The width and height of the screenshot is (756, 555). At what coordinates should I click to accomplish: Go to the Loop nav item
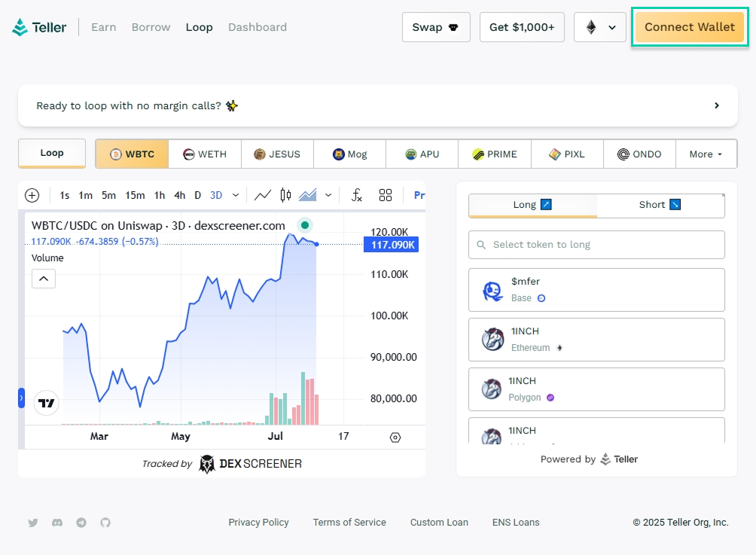tap(199, 27)
